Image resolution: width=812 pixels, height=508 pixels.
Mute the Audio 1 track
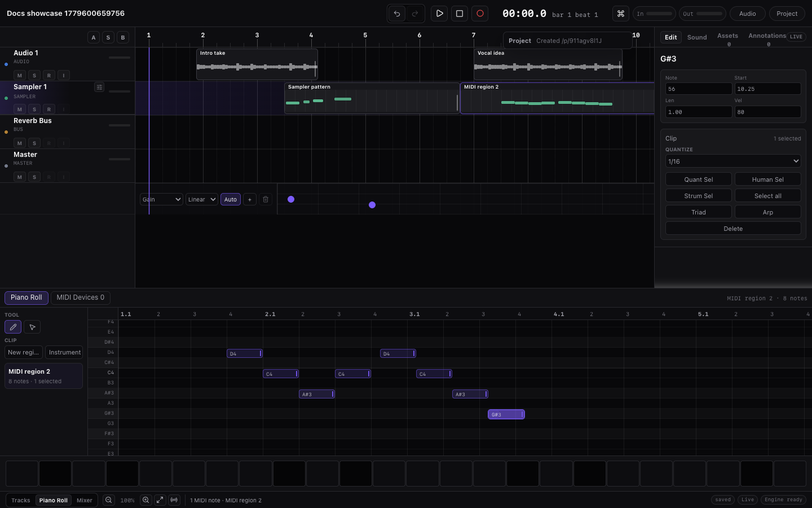click(20, 75)
